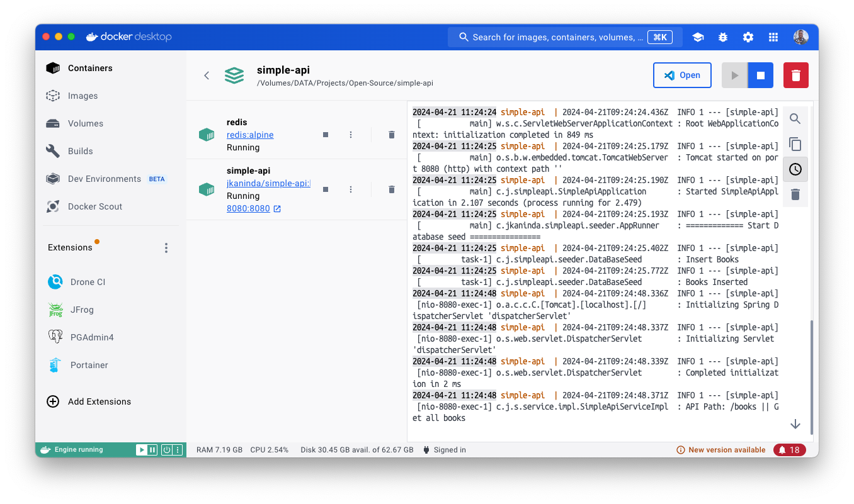854x504 pixels.
Task: Stop the simple-api container
Action: (326, 189)
